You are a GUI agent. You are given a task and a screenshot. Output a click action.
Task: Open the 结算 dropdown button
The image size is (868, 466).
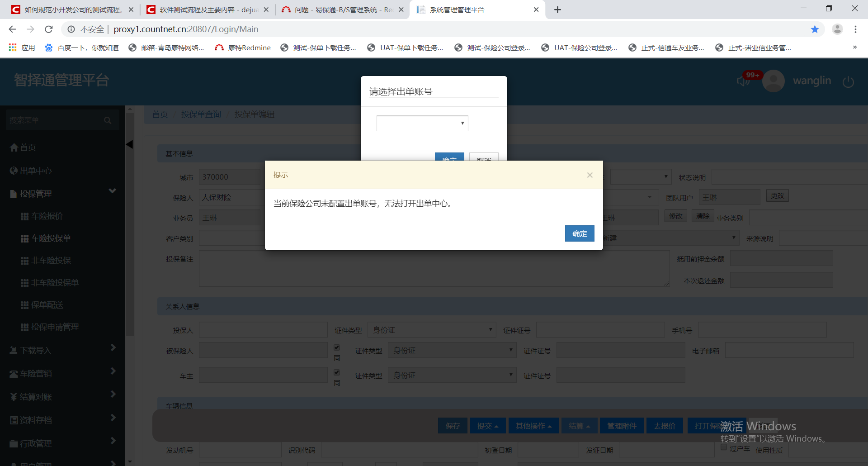pos(580,426)
